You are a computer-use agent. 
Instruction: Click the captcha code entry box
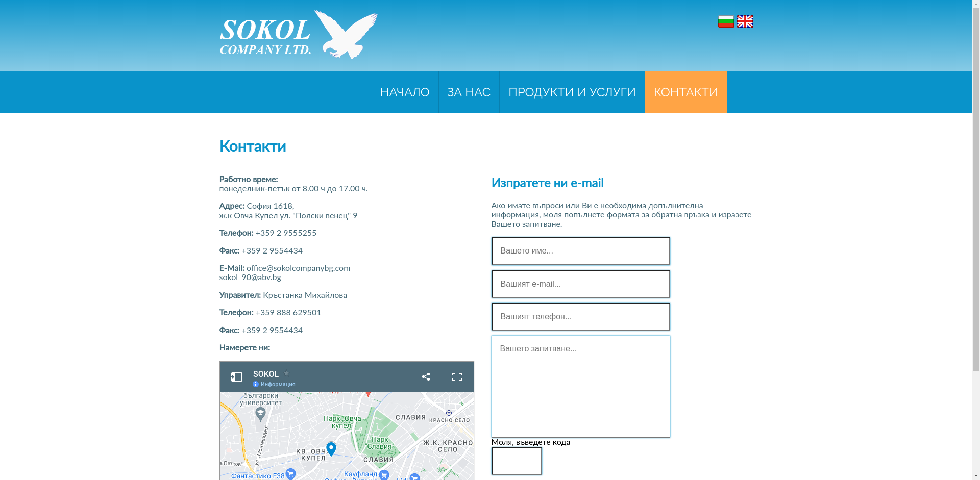point(516,461)
